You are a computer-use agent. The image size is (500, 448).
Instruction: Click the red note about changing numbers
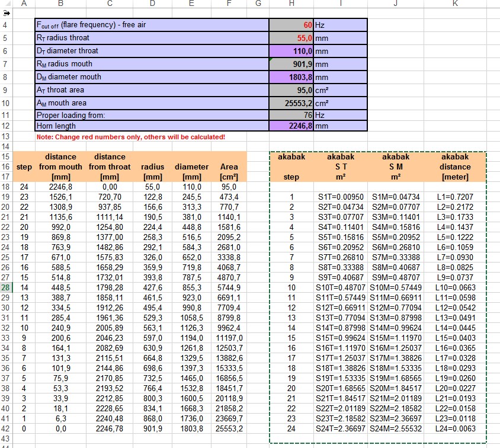[131, 137]
